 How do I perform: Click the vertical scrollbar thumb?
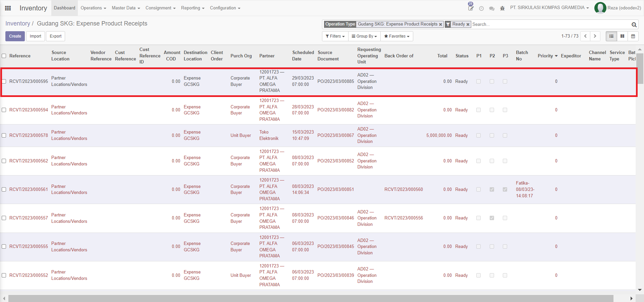point(640,68)
